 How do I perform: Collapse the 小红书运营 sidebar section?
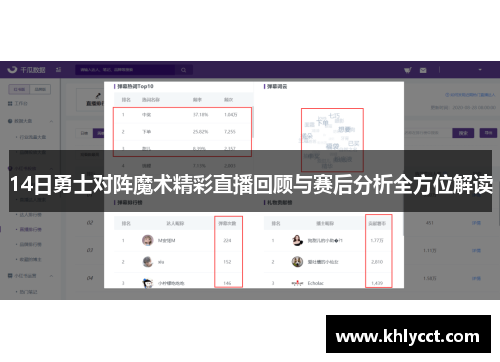51,276
